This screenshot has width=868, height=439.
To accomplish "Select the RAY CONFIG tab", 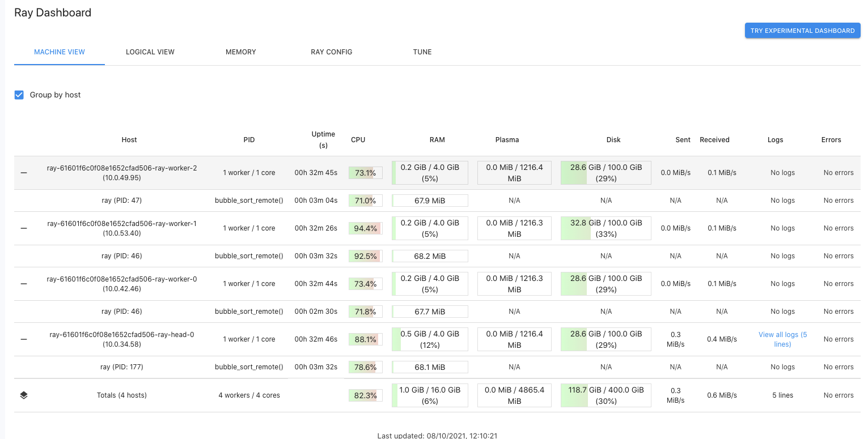I will click(x=332, y=52).
